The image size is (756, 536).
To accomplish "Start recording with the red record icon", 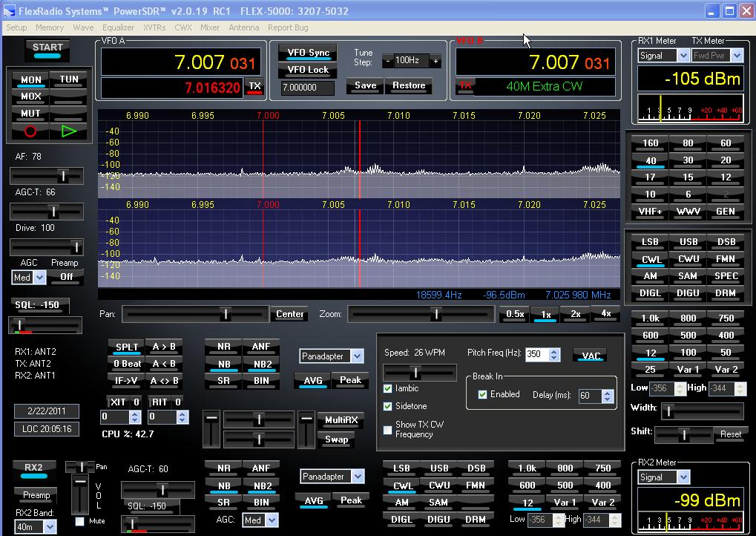I will point(29,130).
